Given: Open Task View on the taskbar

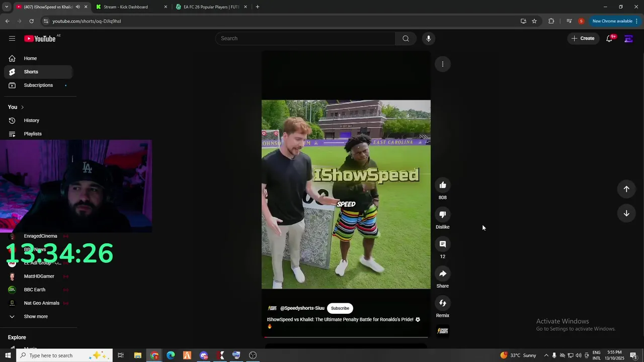Looking at the screenshot, I should 121,355.
